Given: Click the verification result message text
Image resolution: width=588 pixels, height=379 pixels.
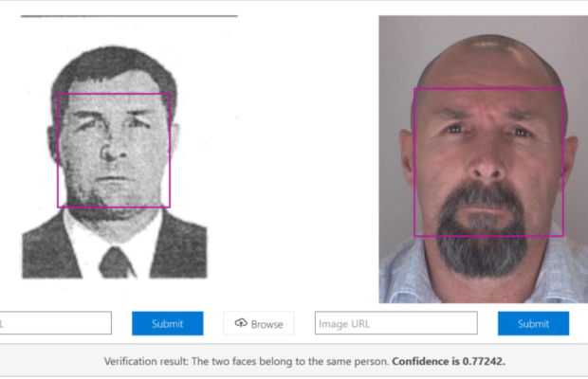Looking at the screenshot, I should click(247, 362).
